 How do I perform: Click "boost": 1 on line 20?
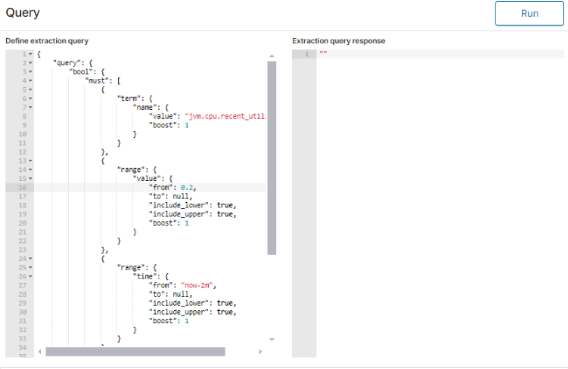click(x=169, y=223)
